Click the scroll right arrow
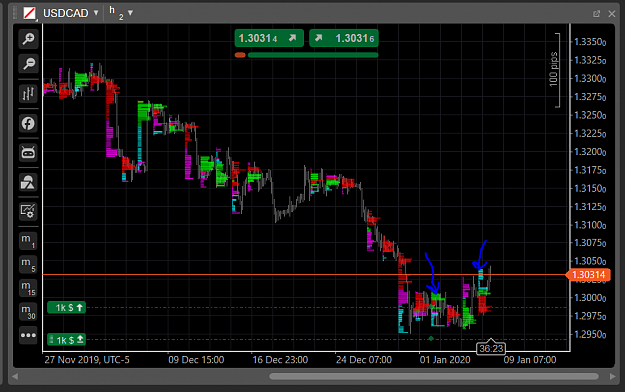Screen dimensions: 625x392 tap(613, 376)
